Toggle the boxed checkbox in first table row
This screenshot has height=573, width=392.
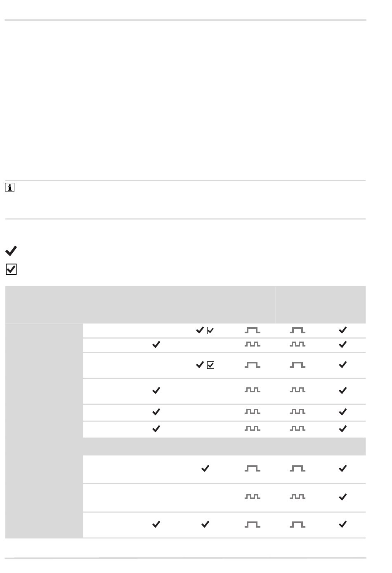click(x=210, y=330)
